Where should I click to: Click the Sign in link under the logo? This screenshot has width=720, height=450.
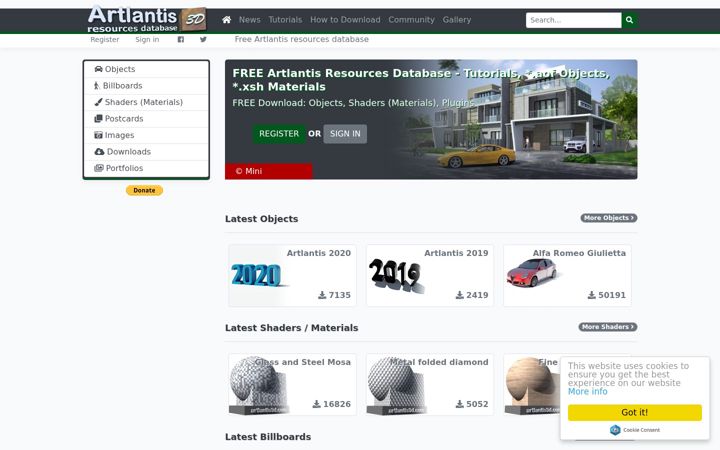tap(147, 39)
